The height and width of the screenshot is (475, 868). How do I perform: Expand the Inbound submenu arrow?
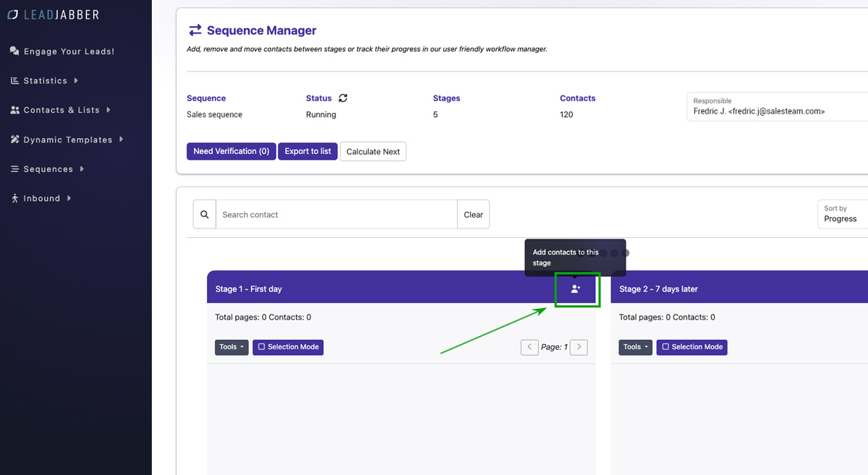click(x=69, y=198)
